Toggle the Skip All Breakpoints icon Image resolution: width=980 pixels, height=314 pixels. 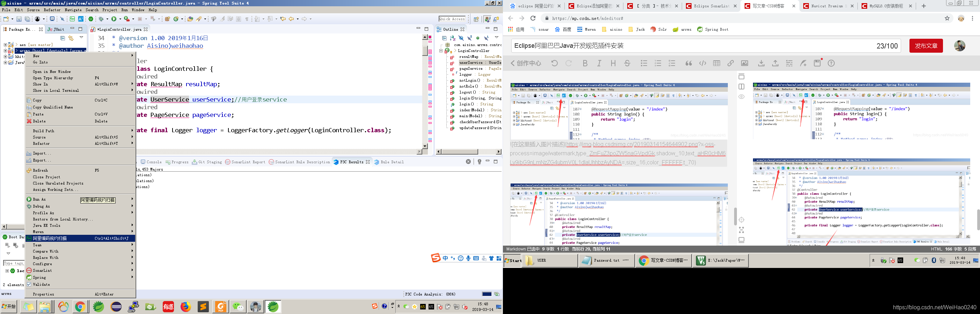(x=63, y=18)
